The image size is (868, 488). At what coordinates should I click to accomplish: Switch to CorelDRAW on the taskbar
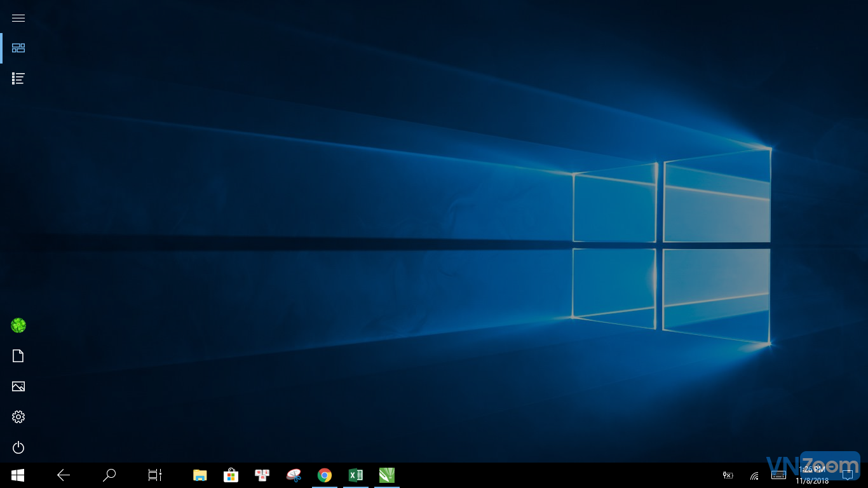click(387, 475)
